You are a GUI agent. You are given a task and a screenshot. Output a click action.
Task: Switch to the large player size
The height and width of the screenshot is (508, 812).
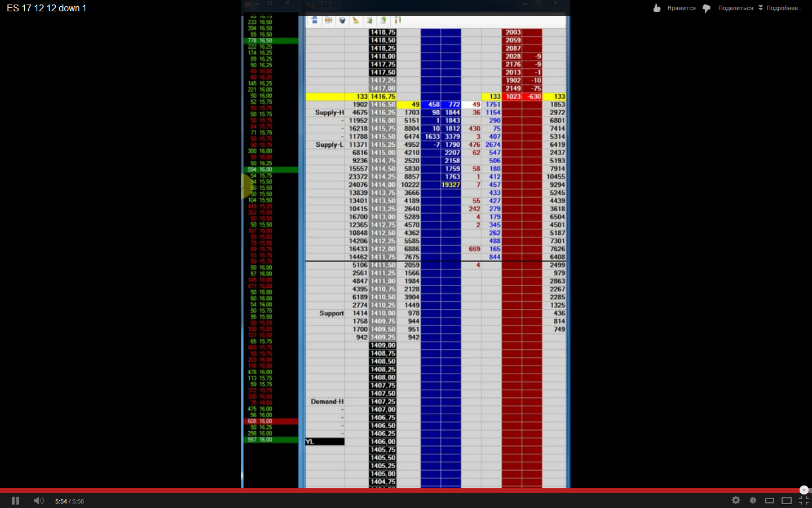coord(787,501)
